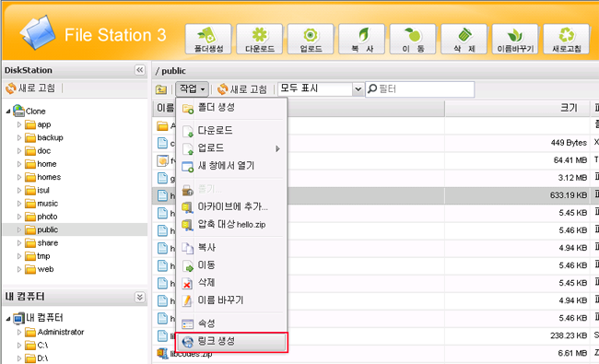Open the 작업 dropdown button
This screenshot has height=364, width=599.
click(x=193, y=89)
